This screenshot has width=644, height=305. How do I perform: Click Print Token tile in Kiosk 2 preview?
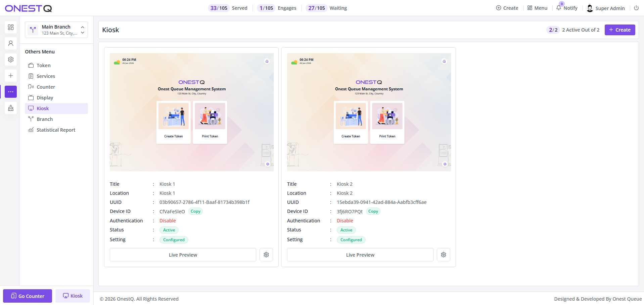pos(387,123)
